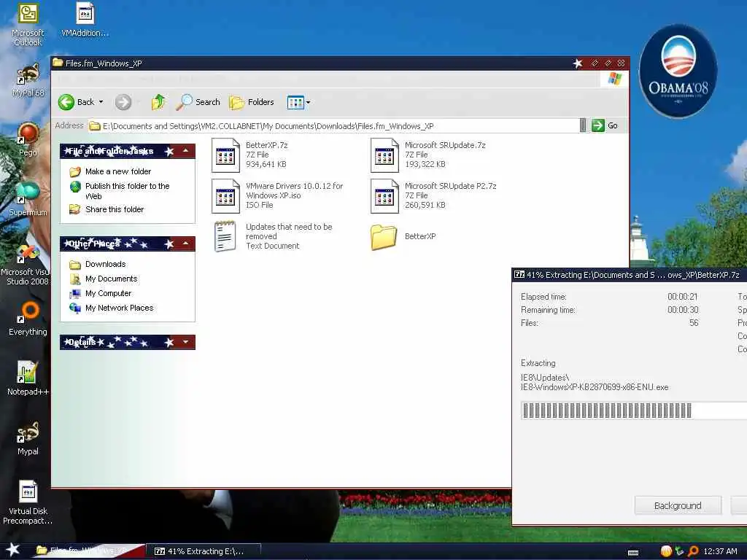
Task: Open My Computer from Other Places
Action: (108, 293)
